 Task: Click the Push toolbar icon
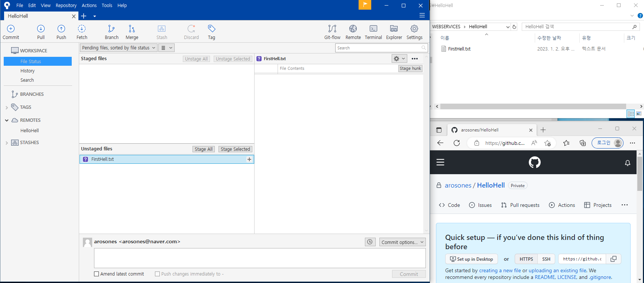(61, 32)
